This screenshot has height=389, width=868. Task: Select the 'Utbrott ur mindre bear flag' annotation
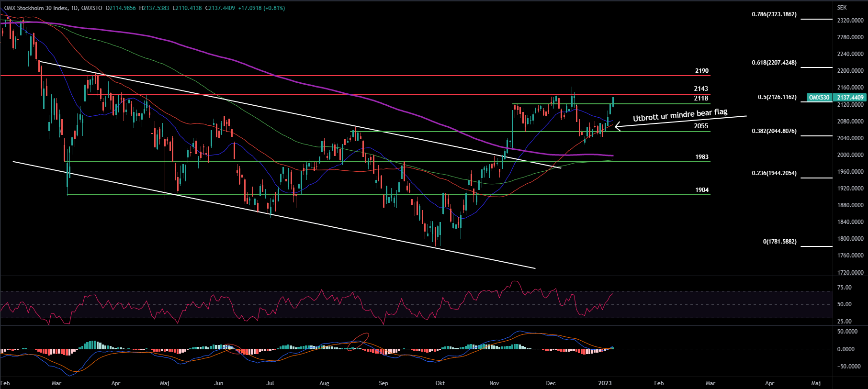coord(680,115)
